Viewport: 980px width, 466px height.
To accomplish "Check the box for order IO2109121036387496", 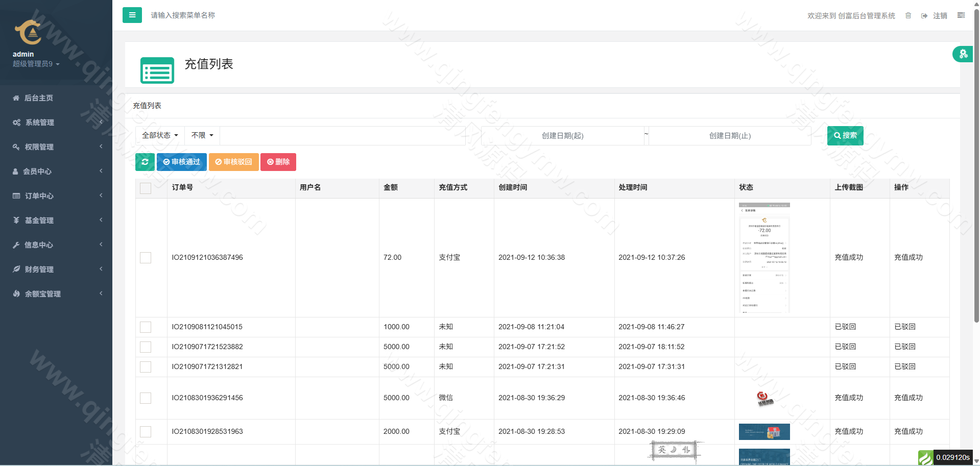I will pyautogui.click(x=146, y=258).
